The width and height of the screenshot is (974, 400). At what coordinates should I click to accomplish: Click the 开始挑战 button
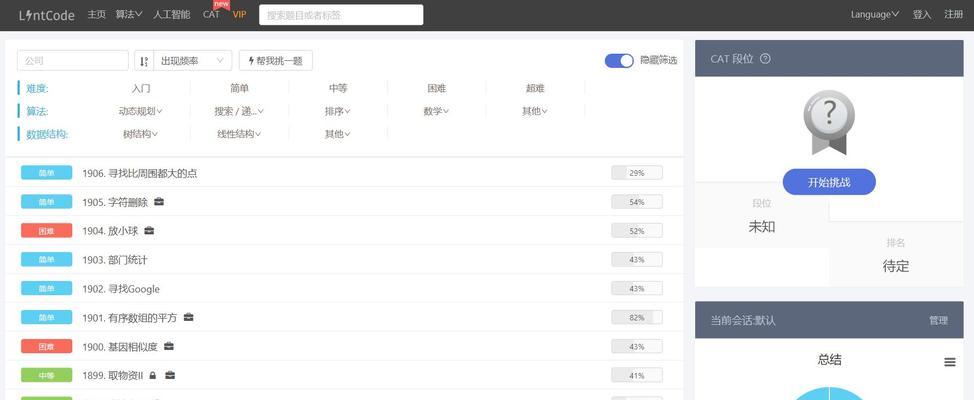click(x=829, y=182)
